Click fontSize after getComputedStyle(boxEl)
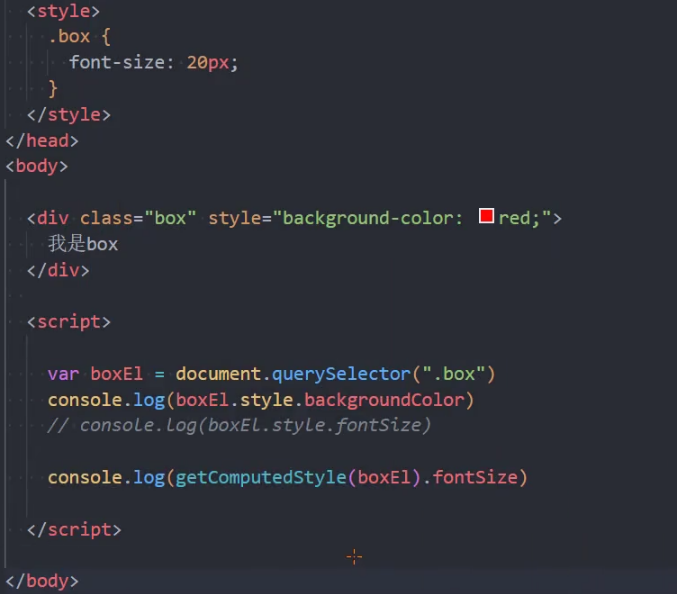This screenshot has height=594, width=677. click(x=475, y=477)
